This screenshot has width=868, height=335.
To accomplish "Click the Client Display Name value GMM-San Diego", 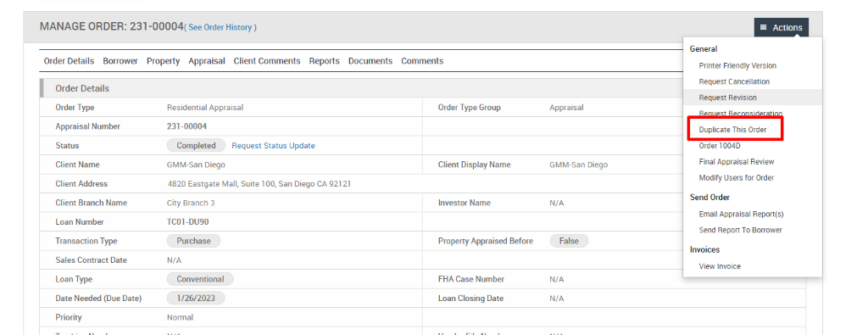I will pyautogui.click(x=578, y=165).
